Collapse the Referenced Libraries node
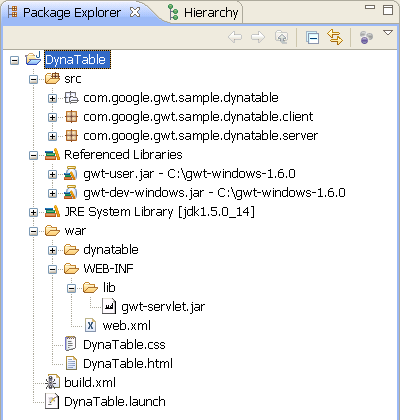The height and width of the screenshot is (420, 400). click(33, 155)
